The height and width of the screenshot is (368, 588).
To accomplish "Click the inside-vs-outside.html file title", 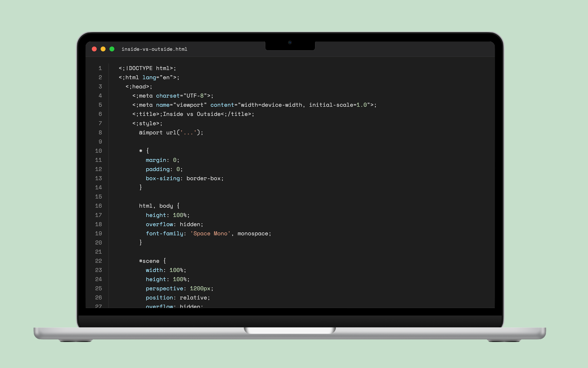I will pyautogui.click(x=154, y=49).
